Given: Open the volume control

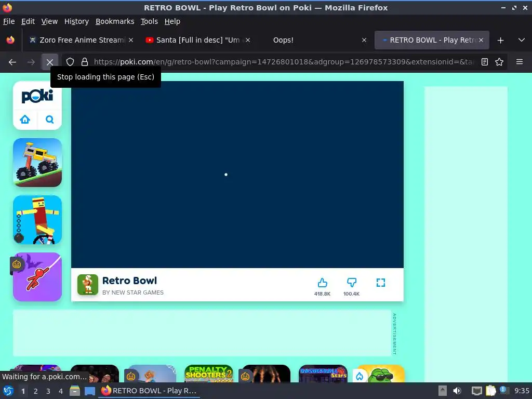Looking at the screenshot, I should (x=457, y=391).
